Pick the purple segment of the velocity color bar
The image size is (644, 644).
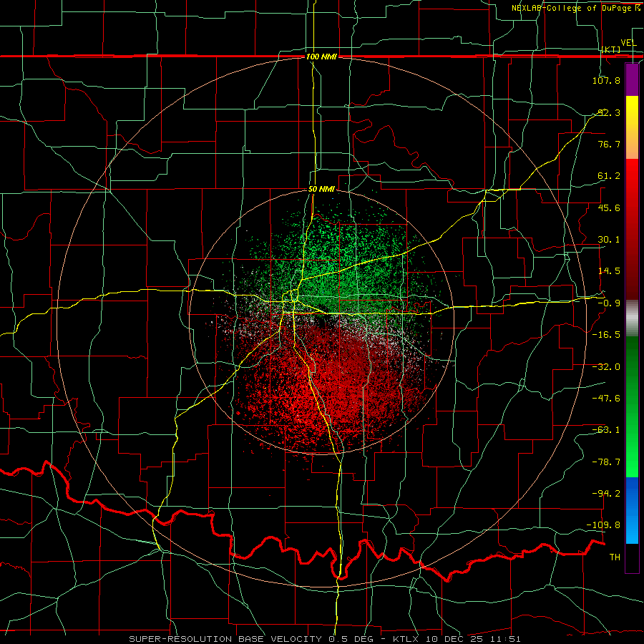(632, 79)
